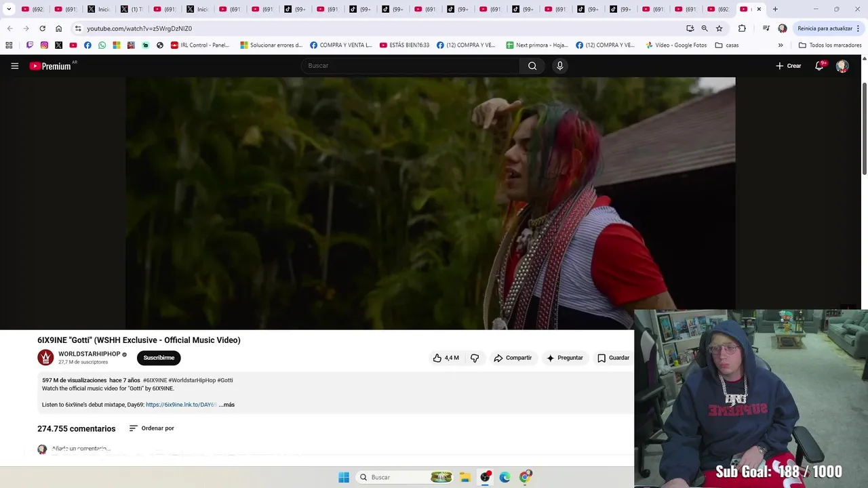Click the #Gotti hashtag

pyautogui.click(x=225, y=380)
